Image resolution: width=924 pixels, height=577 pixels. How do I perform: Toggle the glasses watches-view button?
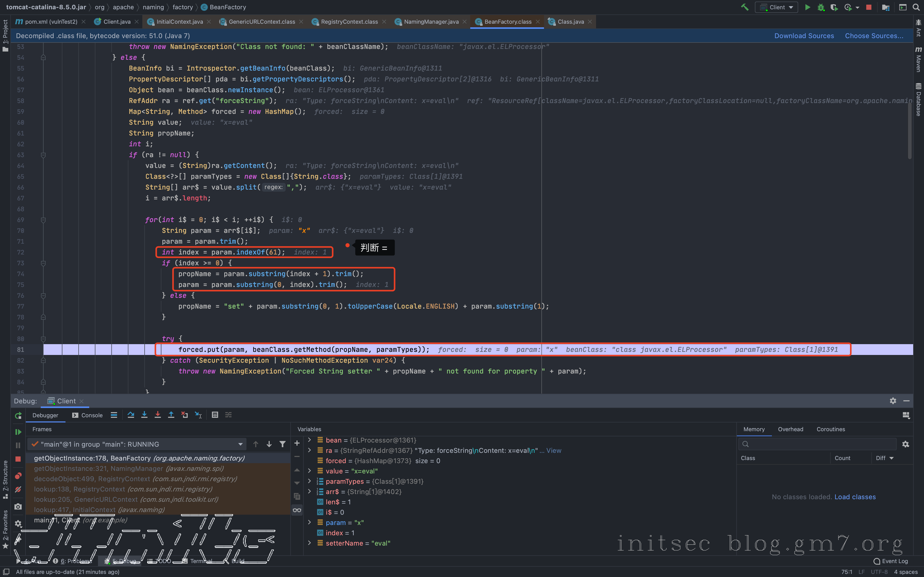(297, 510)
